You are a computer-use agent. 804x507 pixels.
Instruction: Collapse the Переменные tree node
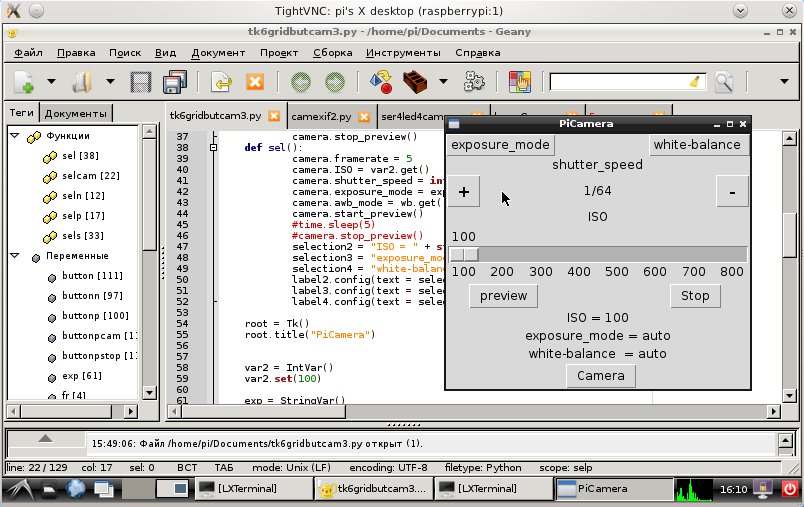coord(15,256)
